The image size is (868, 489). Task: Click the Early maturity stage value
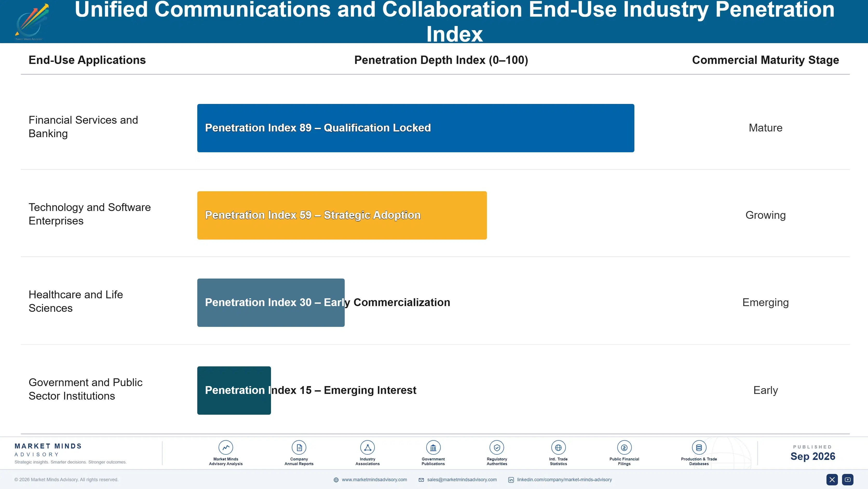[x=765, y=390]
